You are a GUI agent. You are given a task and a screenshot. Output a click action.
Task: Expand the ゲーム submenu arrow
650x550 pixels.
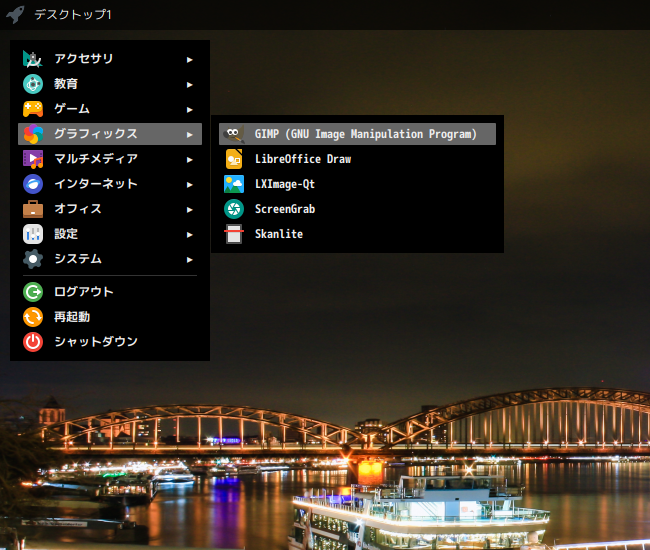coord(189,110)
